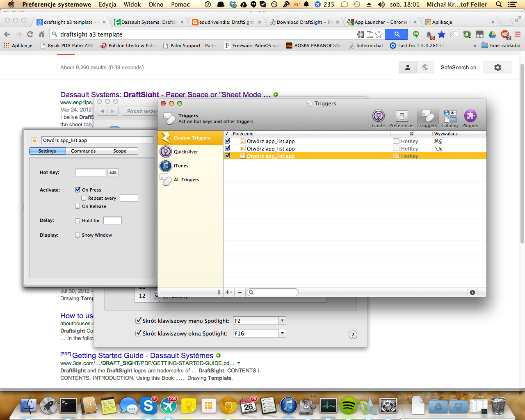Uncheck first Otwórz app_list.app trigger with ⌘§
Viewport: 525px width, 420px height.
pos(227,141)
